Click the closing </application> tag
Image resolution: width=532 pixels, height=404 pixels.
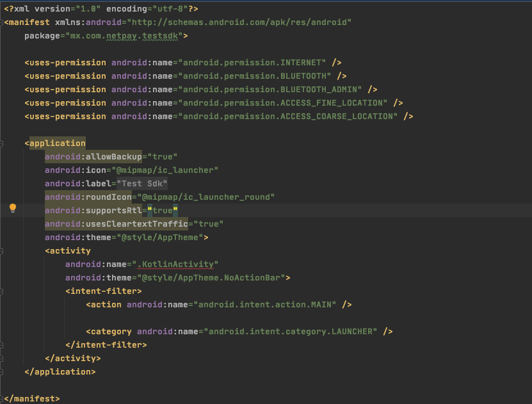tap(60, 372)
